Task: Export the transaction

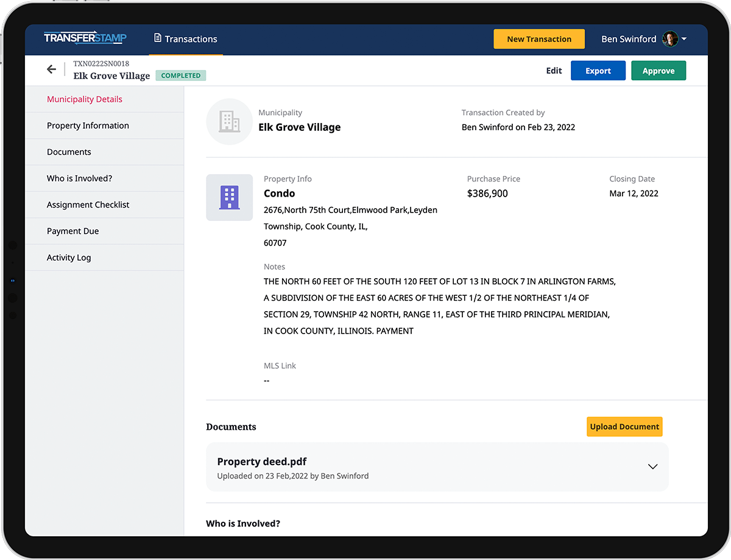Action: click(x=598, y=71)
